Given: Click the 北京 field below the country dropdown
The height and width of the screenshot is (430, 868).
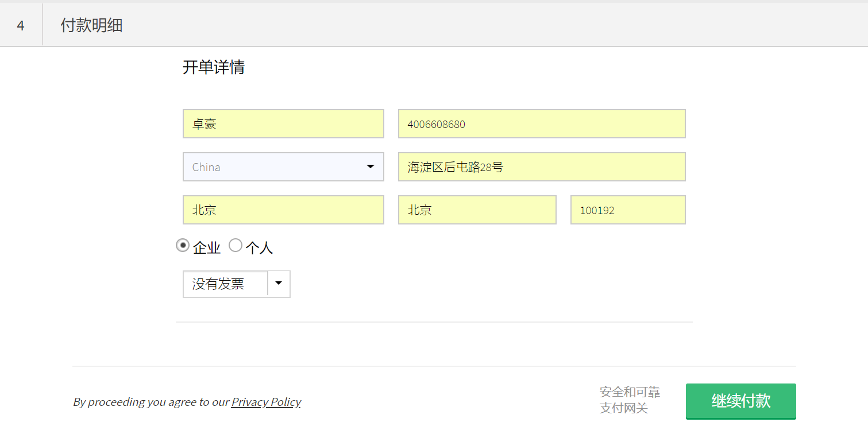Looking at the screenshot, I should point(283,210).
